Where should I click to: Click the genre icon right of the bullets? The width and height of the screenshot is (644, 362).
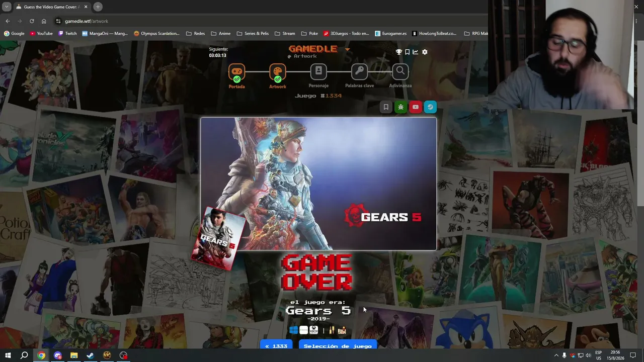pos(342,330)
